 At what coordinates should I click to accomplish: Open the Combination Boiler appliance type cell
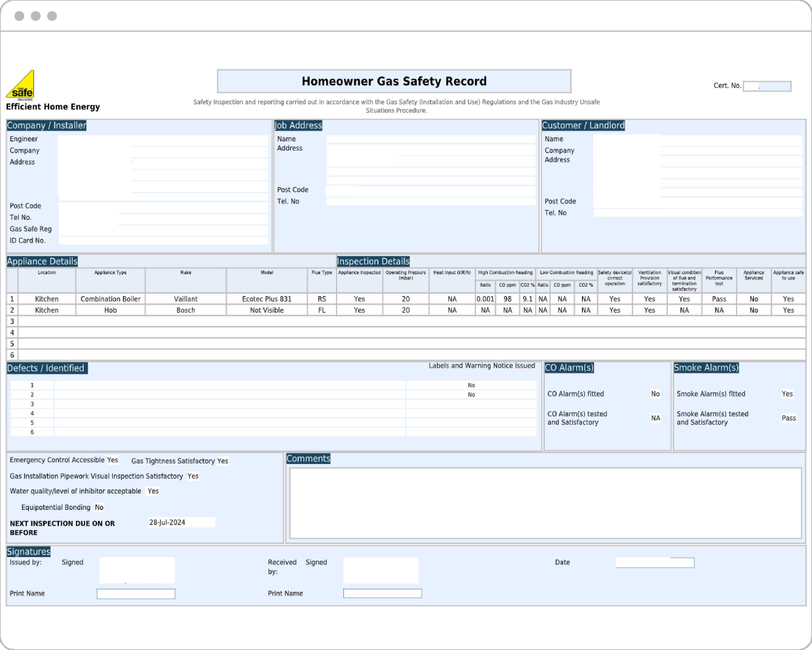click(x=111, y=299)
